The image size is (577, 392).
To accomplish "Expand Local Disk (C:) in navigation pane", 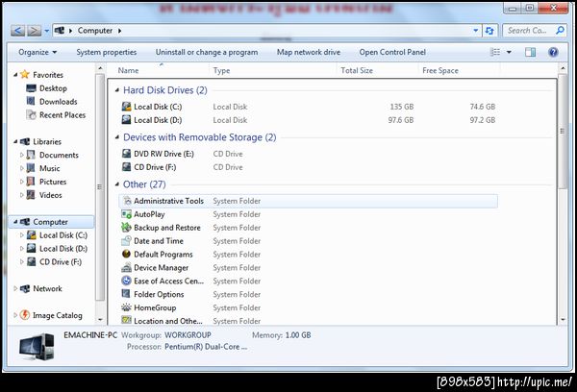I will pyautogui.click(x=22, y=235).
